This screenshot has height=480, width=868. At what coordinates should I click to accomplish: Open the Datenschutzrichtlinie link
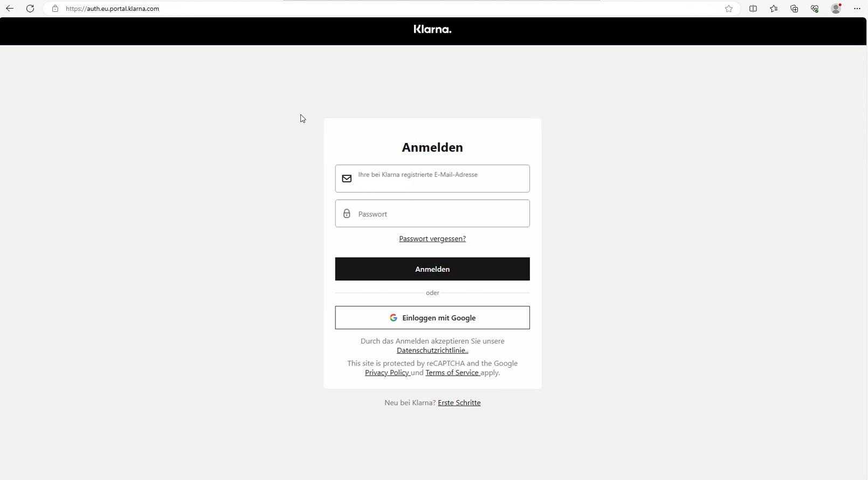pyautogui.click(x=432, y=351)
